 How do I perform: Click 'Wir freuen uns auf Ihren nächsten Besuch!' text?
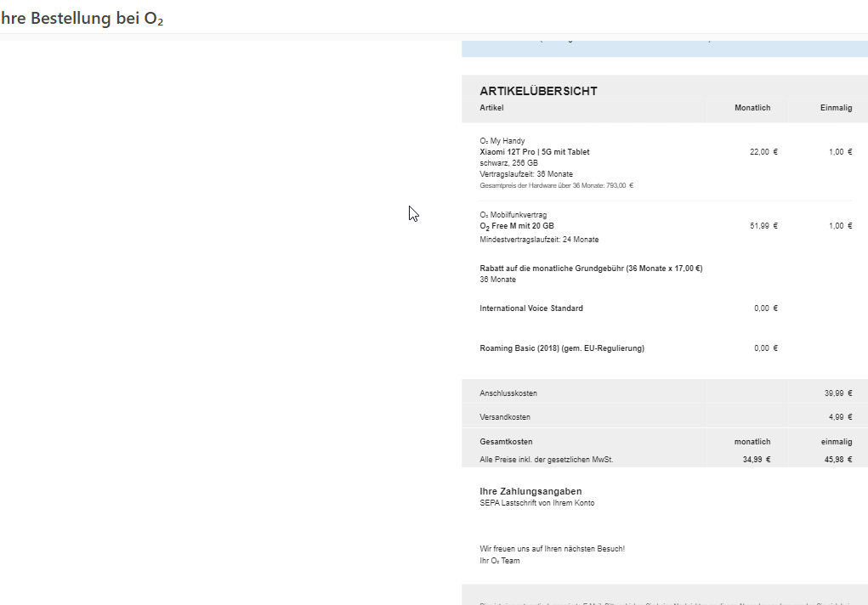pyautogui.click(x=552, y=549)
